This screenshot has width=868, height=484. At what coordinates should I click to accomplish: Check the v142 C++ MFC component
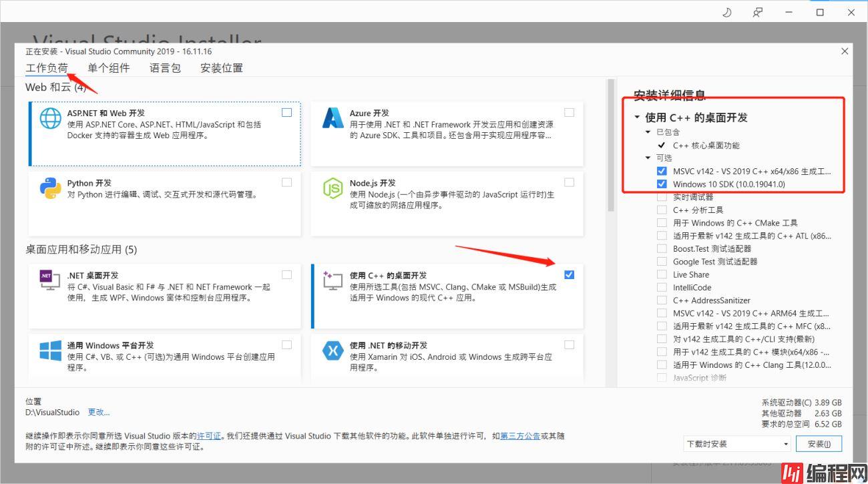tap(662, 326)
